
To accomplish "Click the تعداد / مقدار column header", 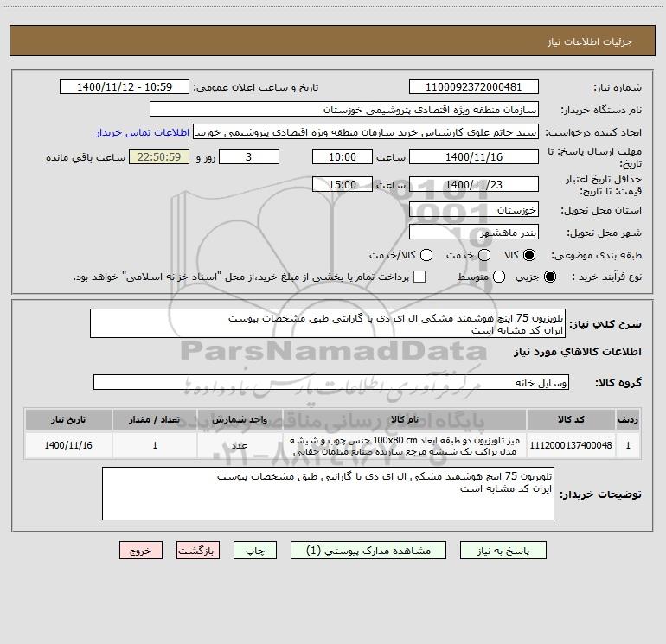I will coord(155,419).
